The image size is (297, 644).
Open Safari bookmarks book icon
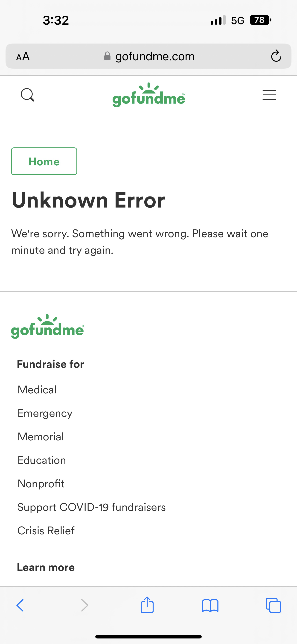210,605
